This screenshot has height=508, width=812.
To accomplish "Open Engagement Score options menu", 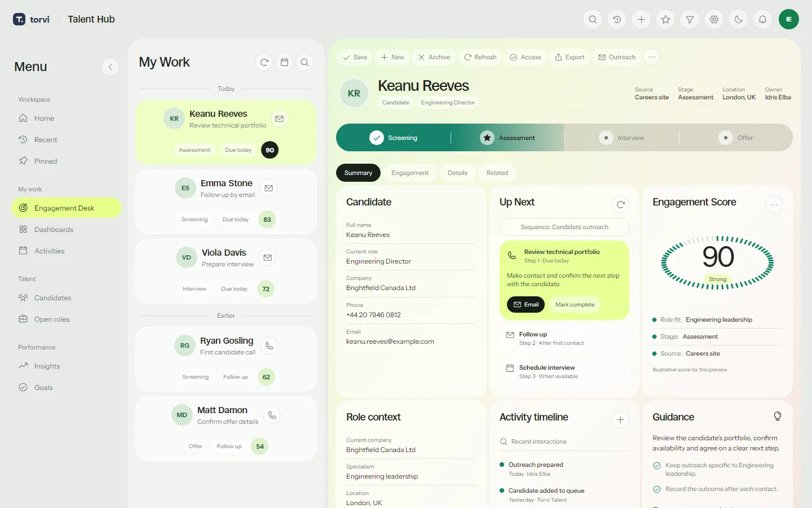I will (x=774, y=204).
